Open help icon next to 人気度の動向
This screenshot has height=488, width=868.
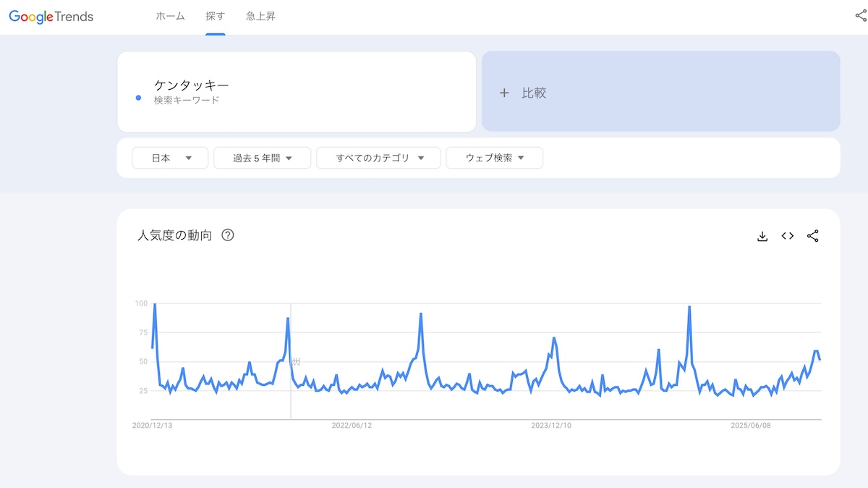pos(228,235)
